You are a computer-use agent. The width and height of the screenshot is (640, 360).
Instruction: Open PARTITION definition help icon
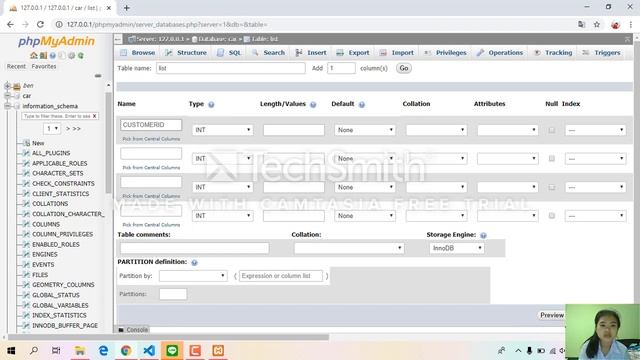click(x=194, y=262)
